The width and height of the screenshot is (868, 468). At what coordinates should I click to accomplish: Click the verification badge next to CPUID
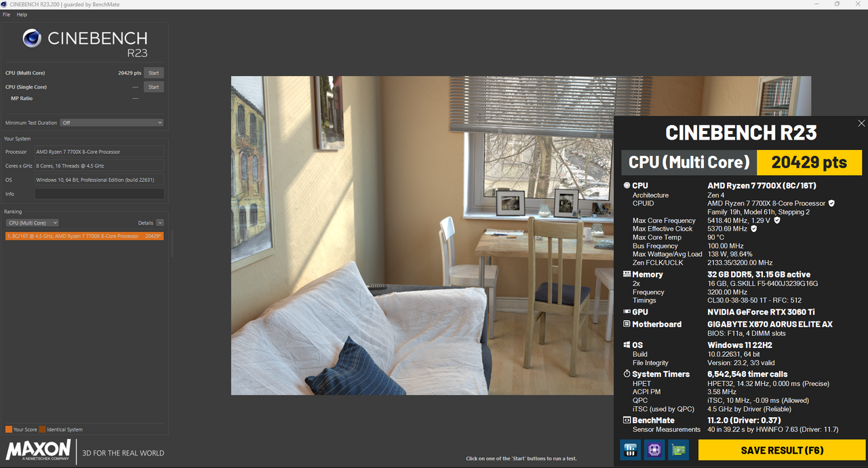coord(831,203)
